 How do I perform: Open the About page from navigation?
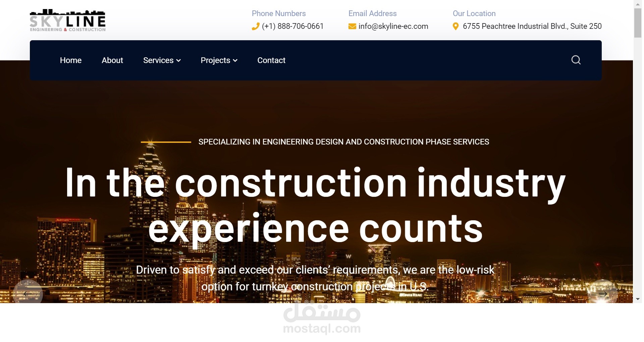[x=112, y=60]
